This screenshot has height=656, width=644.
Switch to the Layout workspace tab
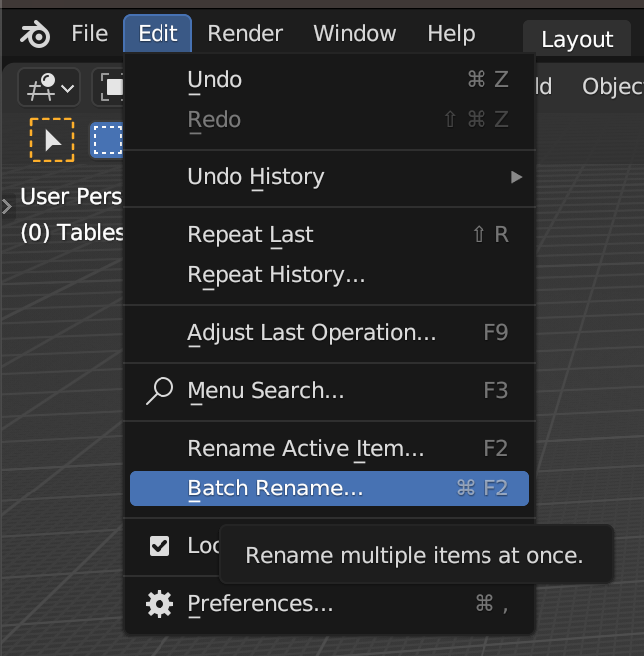(577, 40)
